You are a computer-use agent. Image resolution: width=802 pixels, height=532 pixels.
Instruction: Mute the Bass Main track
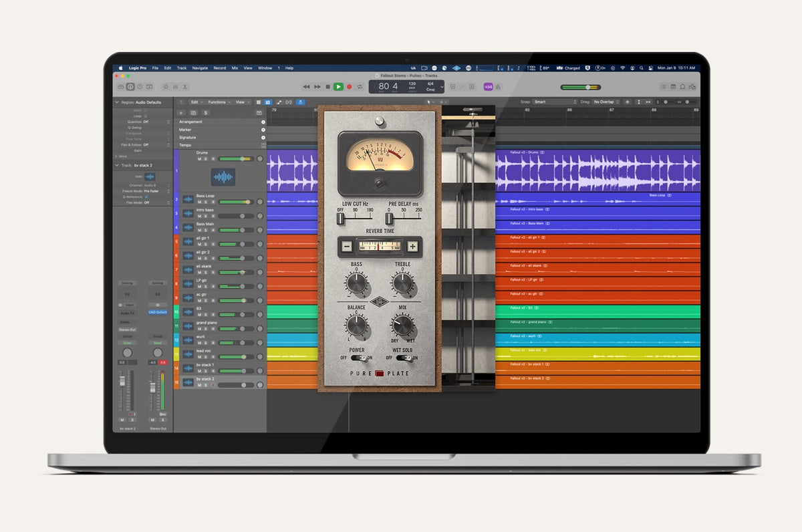199,230
